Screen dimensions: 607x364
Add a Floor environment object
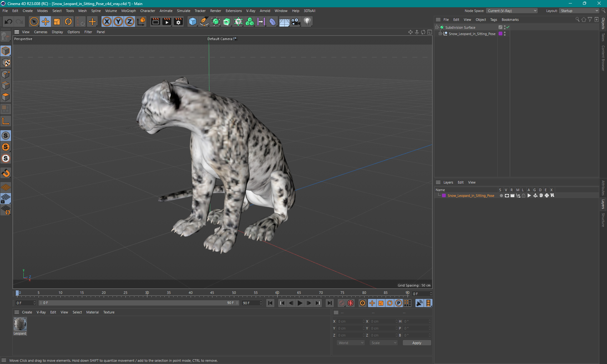coord(284,21)
